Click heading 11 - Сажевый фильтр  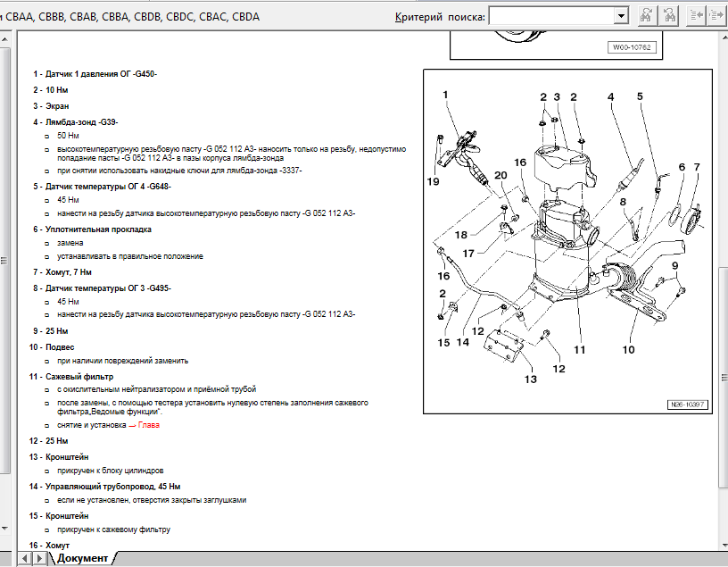tap(71, 377)
